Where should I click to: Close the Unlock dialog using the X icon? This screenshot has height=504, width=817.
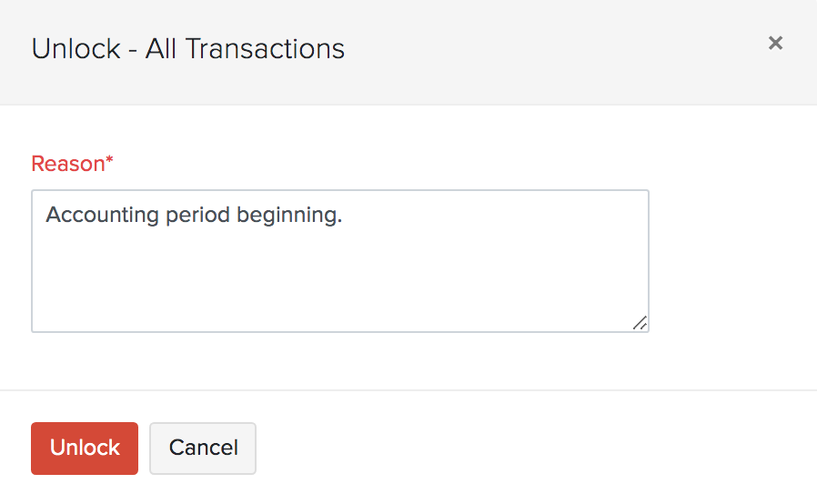(x=775, y=43)
